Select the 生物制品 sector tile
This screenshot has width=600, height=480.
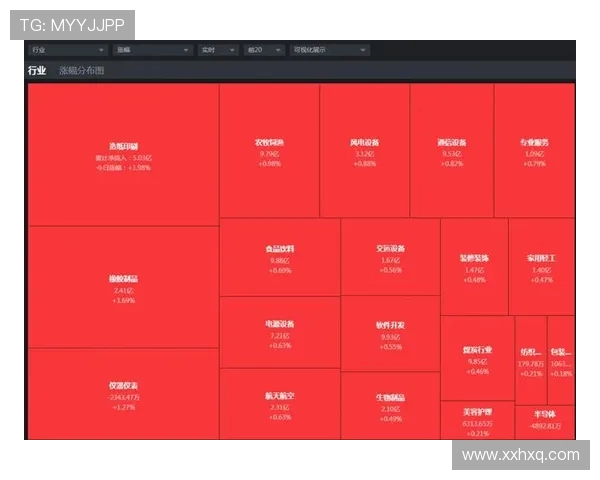(390, 405)
